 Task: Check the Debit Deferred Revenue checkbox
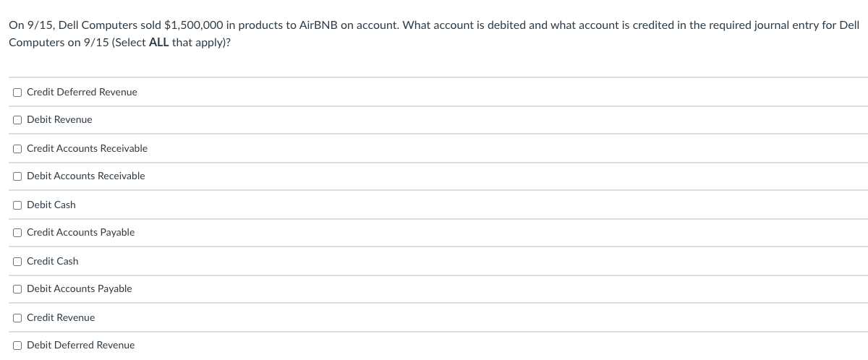(17, 346)
